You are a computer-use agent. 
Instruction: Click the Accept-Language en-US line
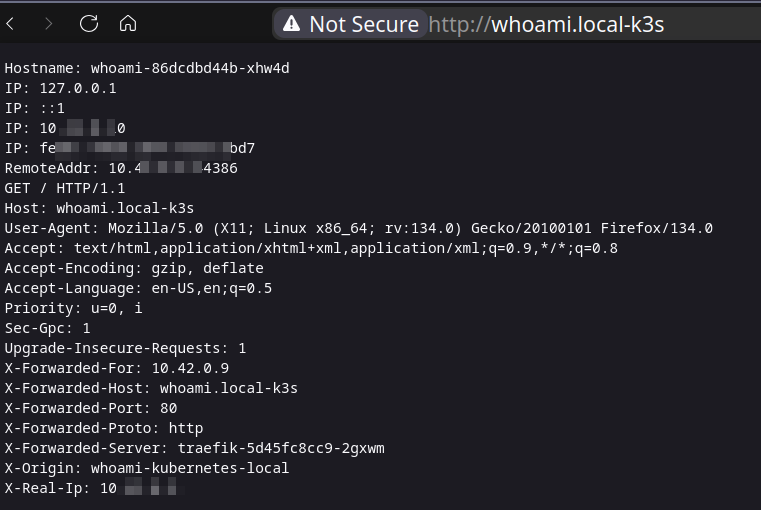click(x=138, y=288)
